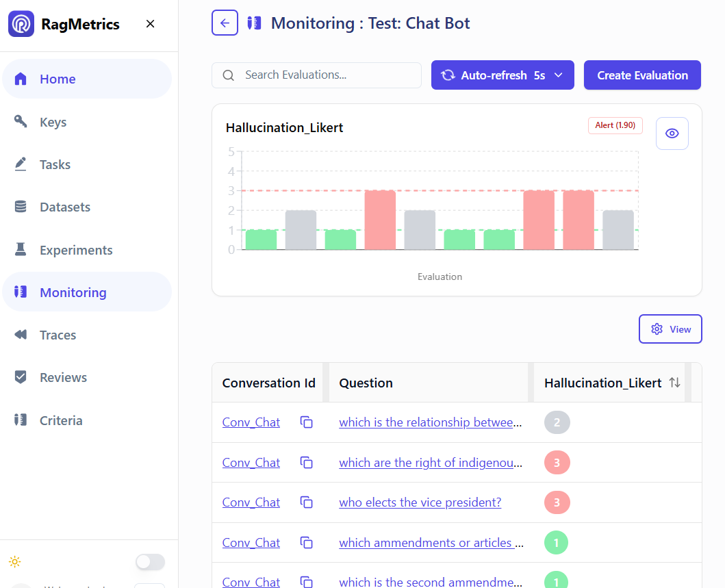Image resolution: width=725 pixels, height=588 pixels.
Task: Collapse the sidebar with the X
Action: [x=150, y=23]
